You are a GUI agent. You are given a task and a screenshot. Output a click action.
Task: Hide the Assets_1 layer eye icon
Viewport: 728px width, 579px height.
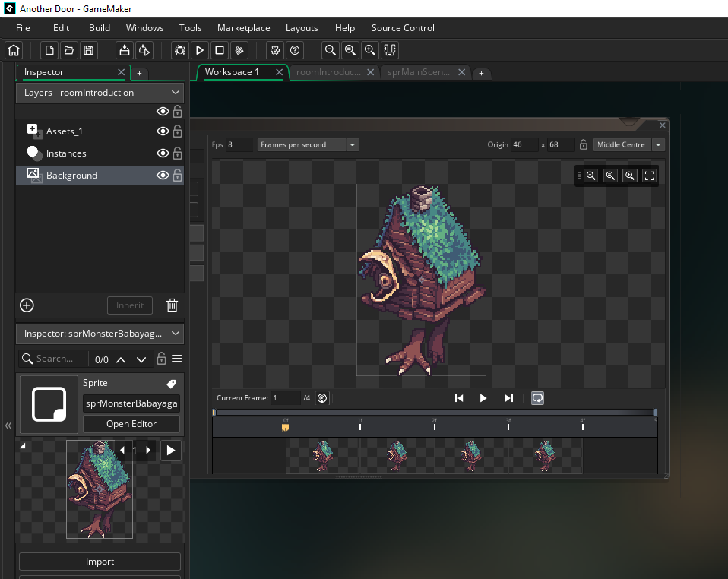point(162,131)
